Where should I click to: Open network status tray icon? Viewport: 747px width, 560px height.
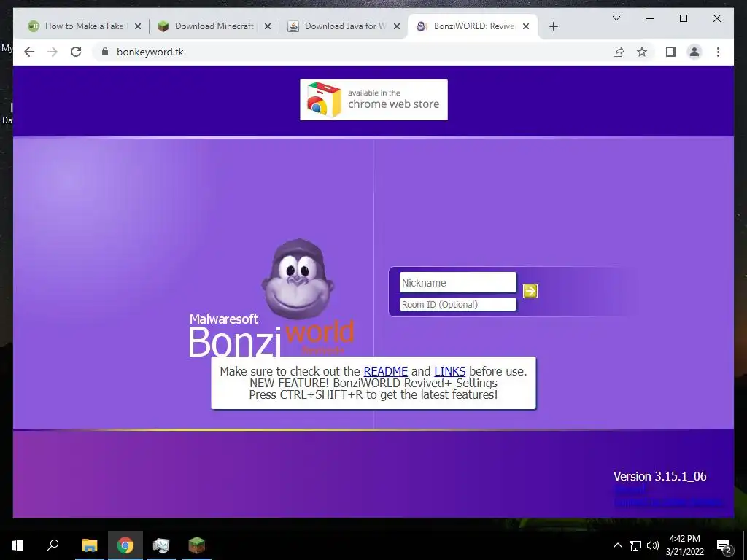[x=635, y=545]
